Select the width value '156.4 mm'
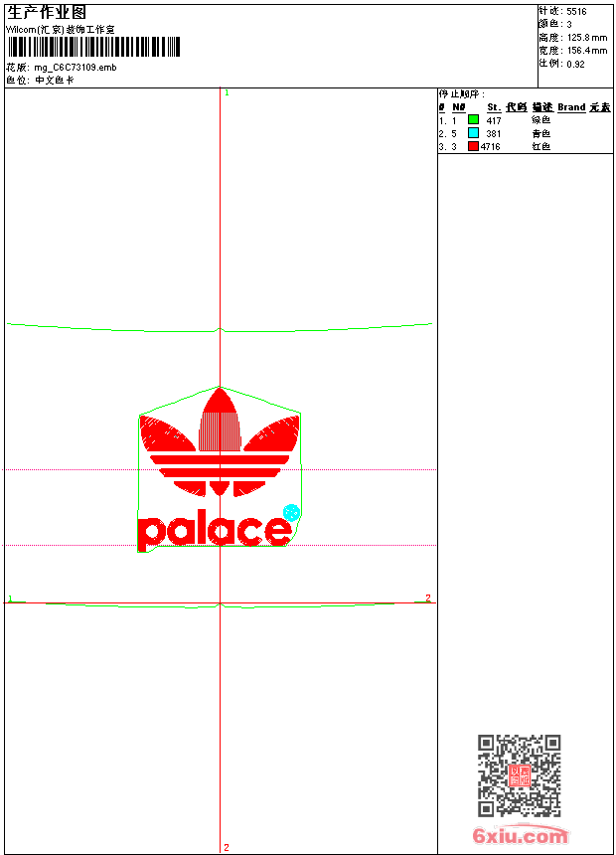 coord(587,51)
